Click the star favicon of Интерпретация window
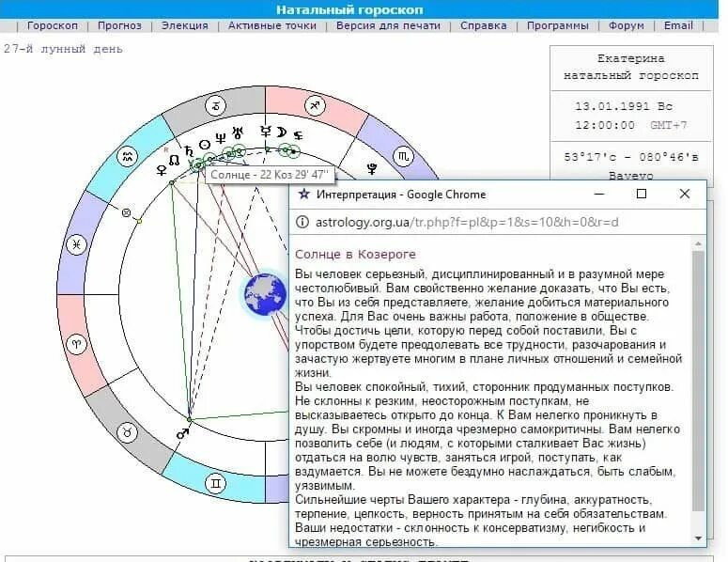Image resolution: width=728 pixels, height=562 pixels. [303, 194]
